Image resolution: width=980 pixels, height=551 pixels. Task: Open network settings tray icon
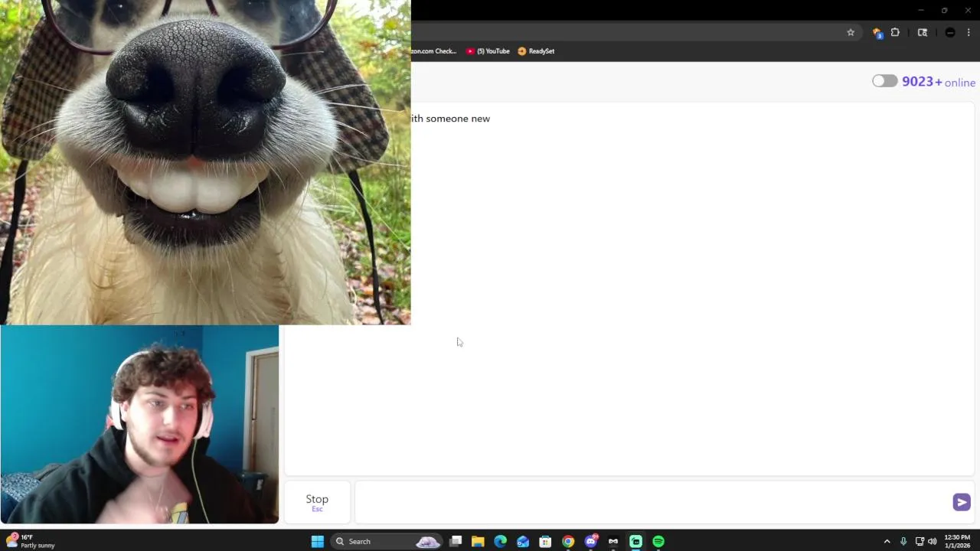(x=920, y=541)
